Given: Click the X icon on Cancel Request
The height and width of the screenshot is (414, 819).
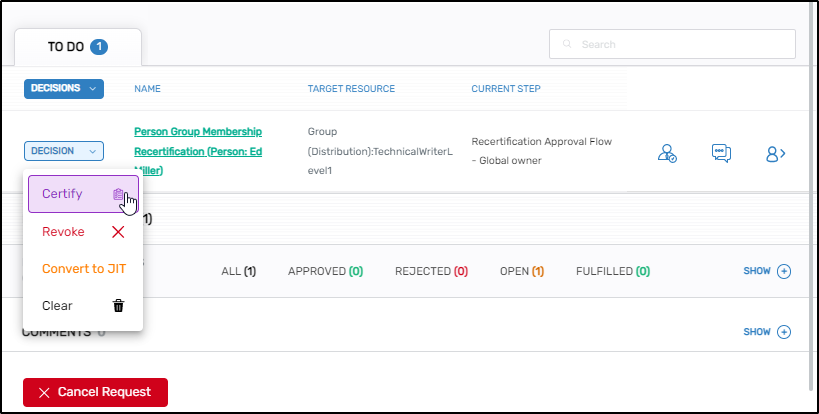Looking at the screenshot, I should click(44, 392).
